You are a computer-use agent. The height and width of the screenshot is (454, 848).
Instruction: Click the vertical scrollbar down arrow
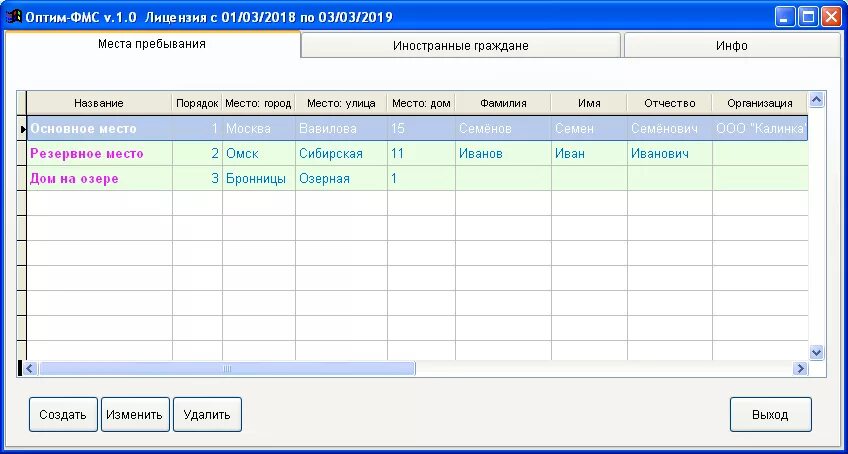[x=816, y=353]
